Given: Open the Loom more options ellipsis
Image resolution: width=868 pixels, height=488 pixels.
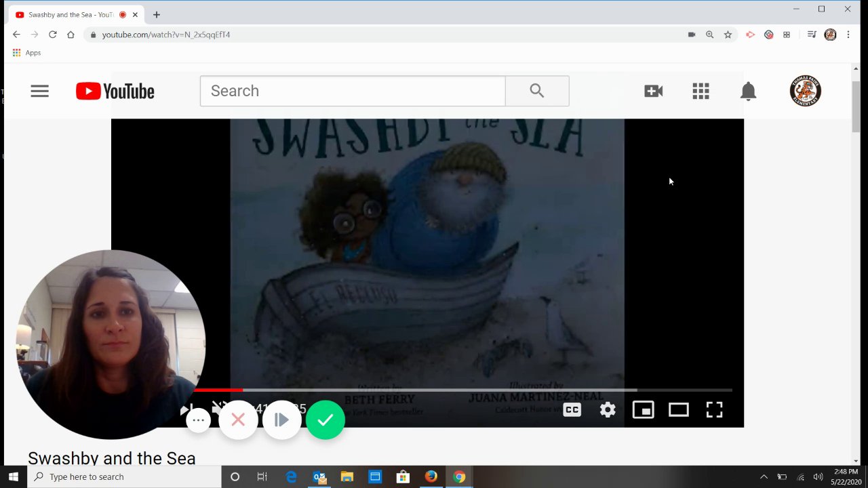Looking at the screenshot, I should [x=198, y=420].
